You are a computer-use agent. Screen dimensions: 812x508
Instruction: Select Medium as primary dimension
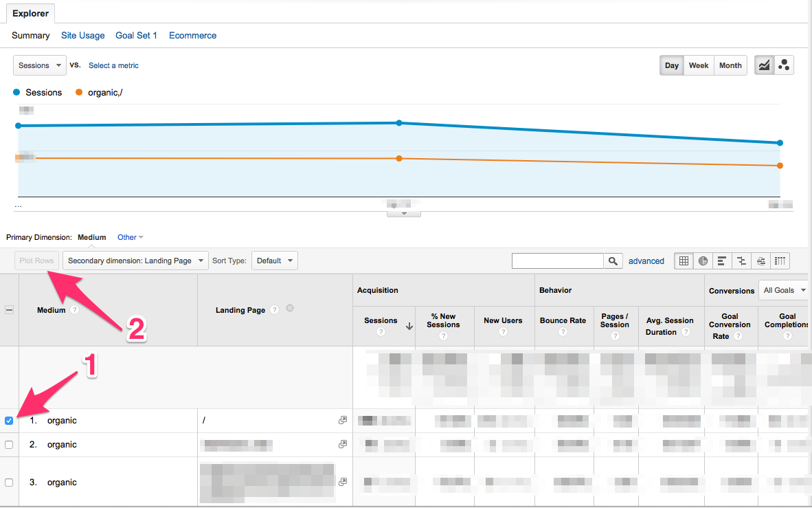point(91,237)
